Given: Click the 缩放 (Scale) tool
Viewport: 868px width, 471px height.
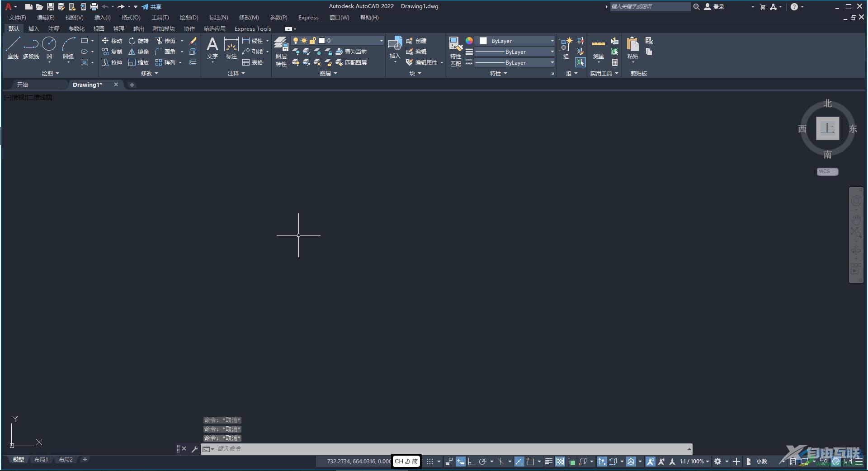Looking at the screenshot, I should click(x=138, y=62).
